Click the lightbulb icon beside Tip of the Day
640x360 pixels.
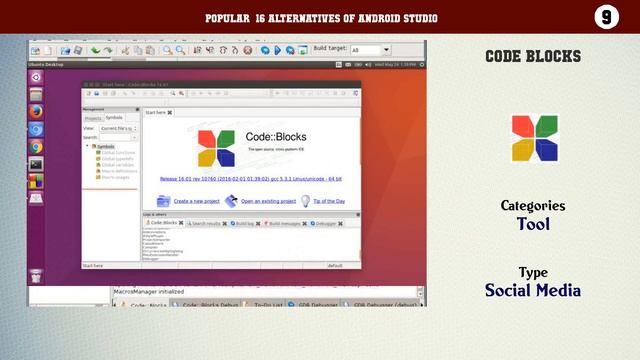pos(305,201)
